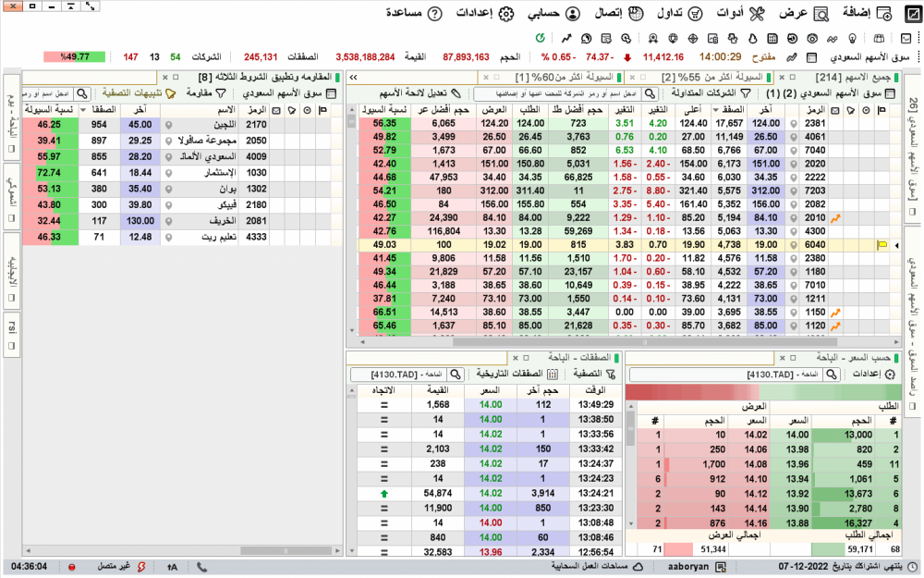Click the gift box icon in toolbar
The height and width of the screenshot is (578, 924).
pyautogui.click(x=879, y=39)
